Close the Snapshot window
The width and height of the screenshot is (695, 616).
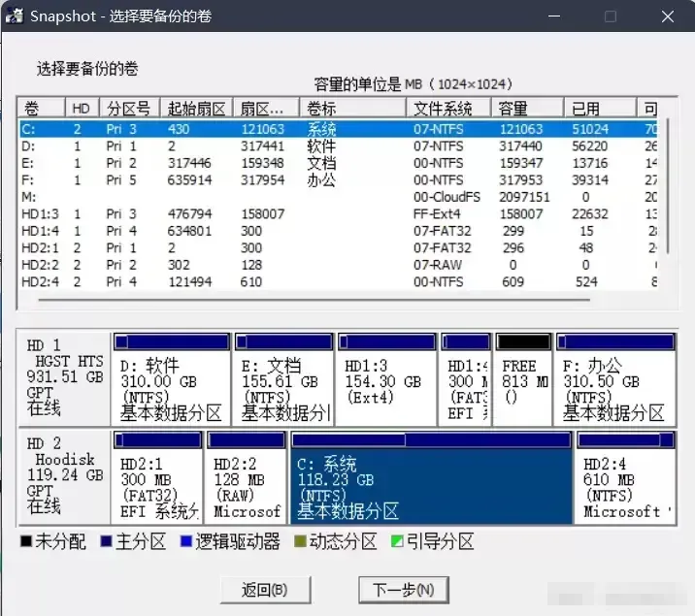point(668,16)
